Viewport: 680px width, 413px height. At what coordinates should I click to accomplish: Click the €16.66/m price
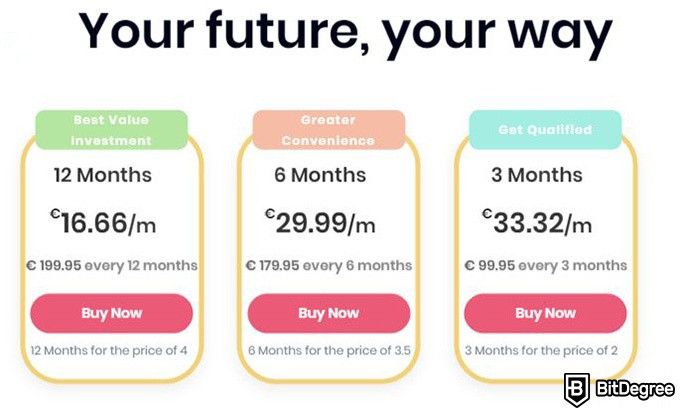pyautogui.click(x=103, y=223)
